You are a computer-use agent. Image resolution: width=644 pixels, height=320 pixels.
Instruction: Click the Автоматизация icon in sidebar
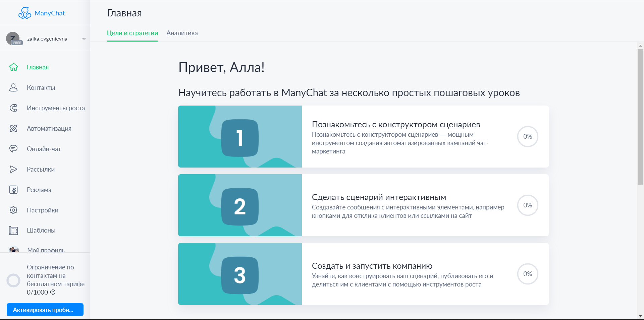click(13, 128)
